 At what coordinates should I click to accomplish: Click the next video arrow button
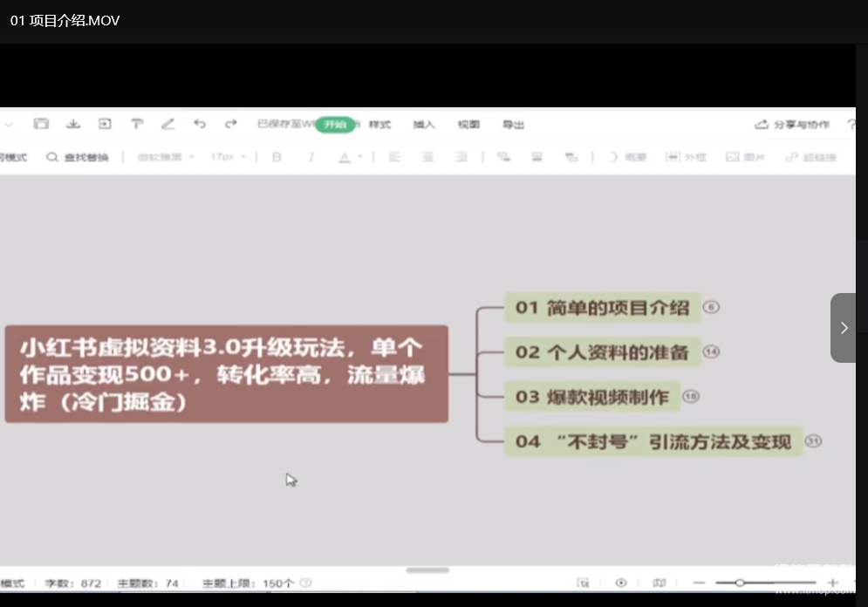pos(843,328)
